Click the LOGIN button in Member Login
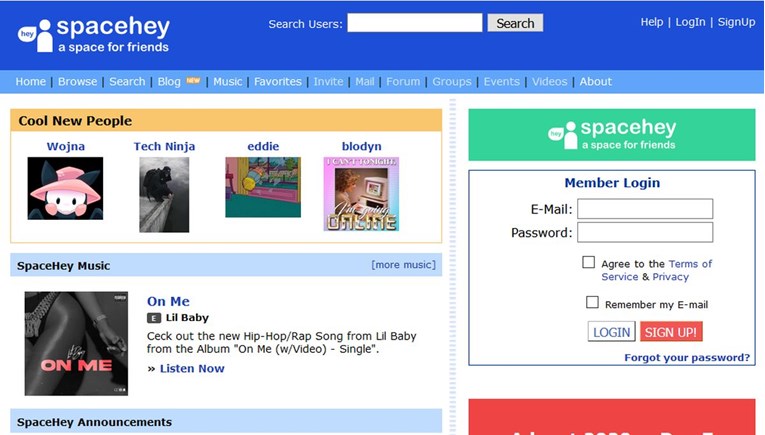Viewport: 765px width, 435px height. [611, 332]
